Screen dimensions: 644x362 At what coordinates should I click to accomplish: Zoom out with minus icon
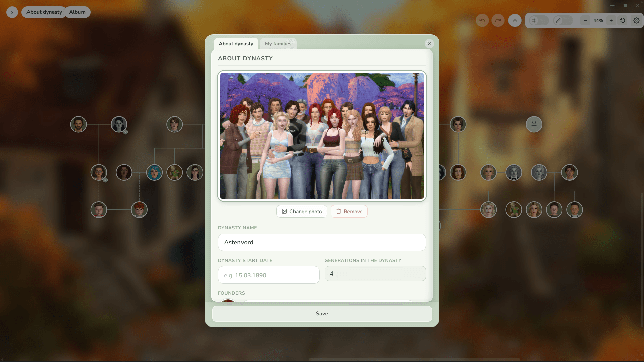pos(585,21)
